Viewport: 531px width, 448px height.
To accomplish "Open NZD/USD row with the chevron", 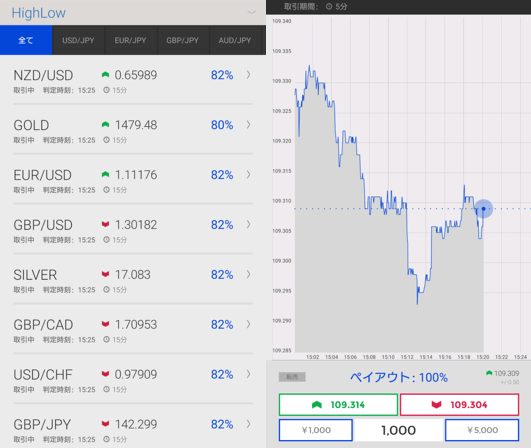I will point(249,75).
